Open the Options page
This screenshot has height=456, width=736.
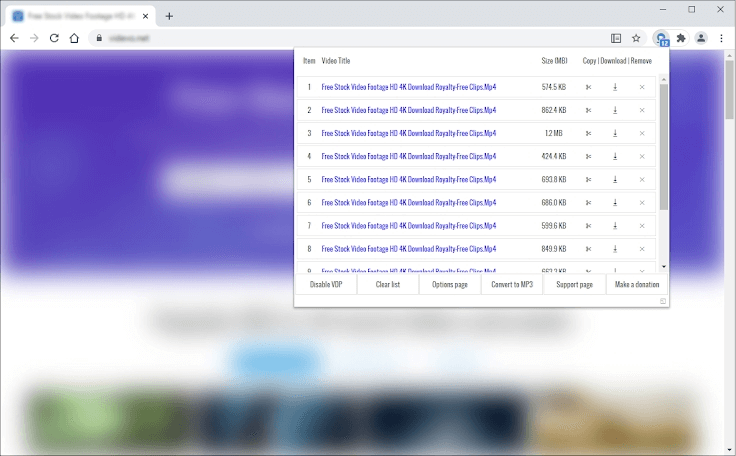tap(450, 285)
